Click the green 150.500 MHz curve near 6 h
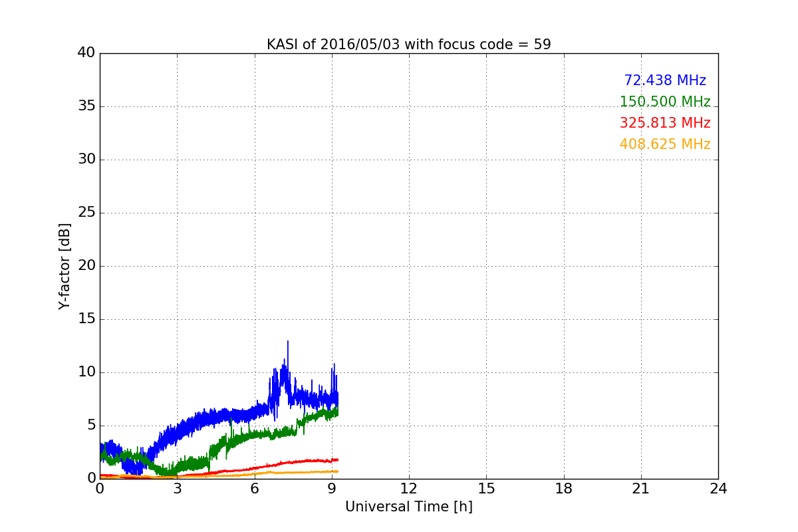Image resolution: width=798 pixels, height=532 pixels. [255, 436]
